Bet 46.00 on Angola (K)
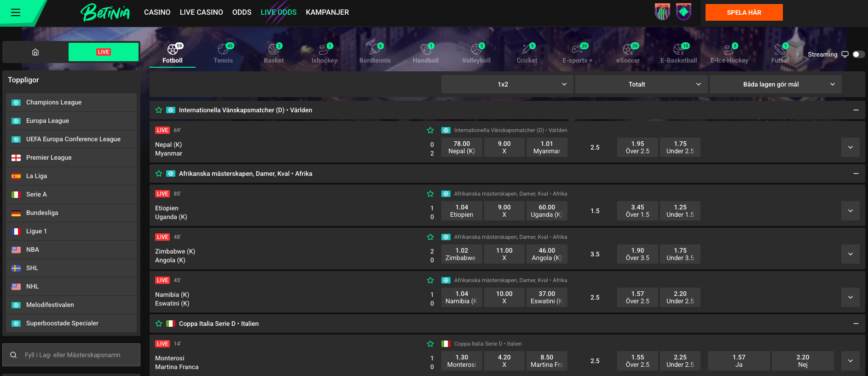The image size is (868, 376). pyautogui.click(x=547, y=254)
